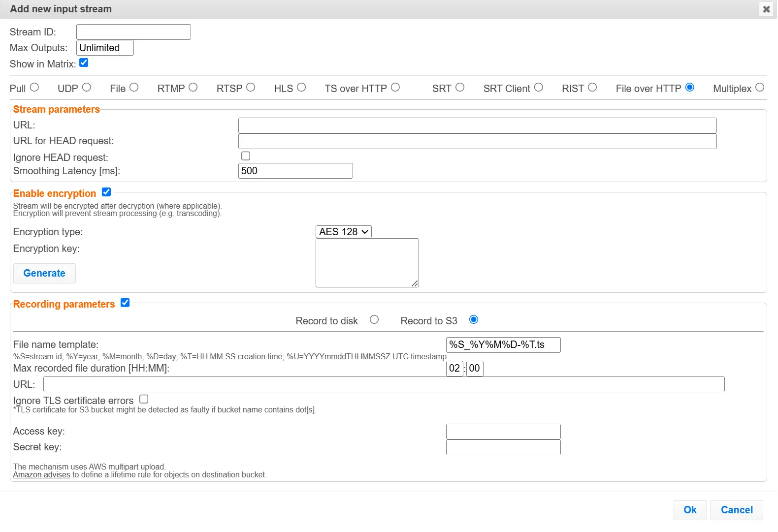Toggle the Enable encryption checkbox
Screen dimensions: 778x532
coord(106,192)
